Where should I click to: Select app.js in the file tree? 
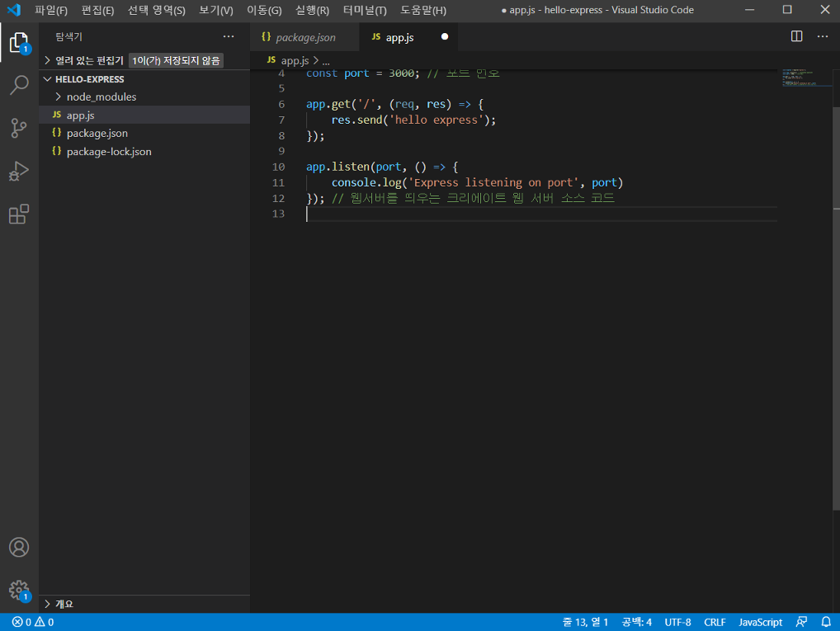[x=144, y=115]
